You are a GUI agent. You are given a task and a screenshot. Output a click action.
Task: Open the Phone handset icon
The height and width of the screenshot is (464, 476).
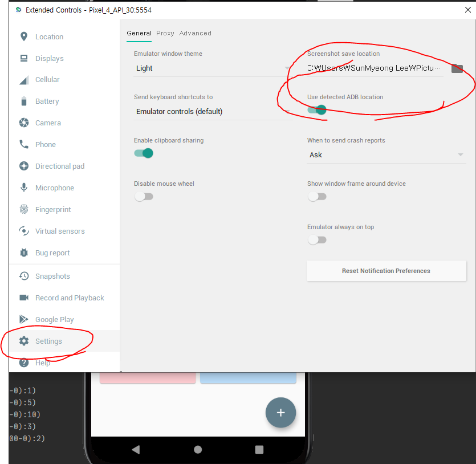pyautogui.click(x=24, y=144)
